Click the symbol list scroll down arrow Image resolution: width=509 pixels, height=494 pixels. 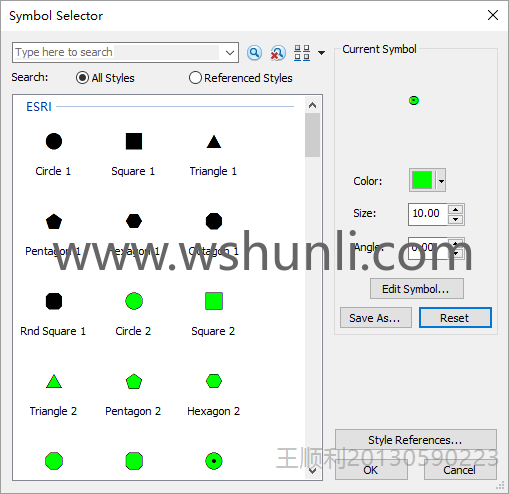(x=312, y=471)
